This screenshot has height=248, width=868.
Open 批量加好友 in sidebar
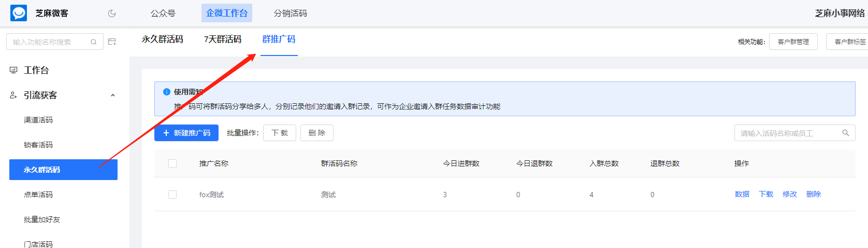point(42,219)
